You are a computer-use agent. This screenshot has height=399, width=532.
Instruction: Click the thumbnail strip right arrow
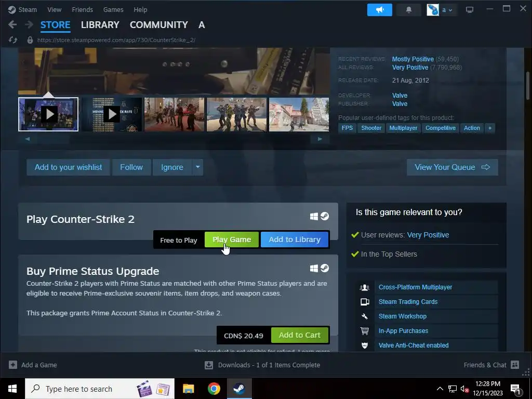[x=320, y=139]
